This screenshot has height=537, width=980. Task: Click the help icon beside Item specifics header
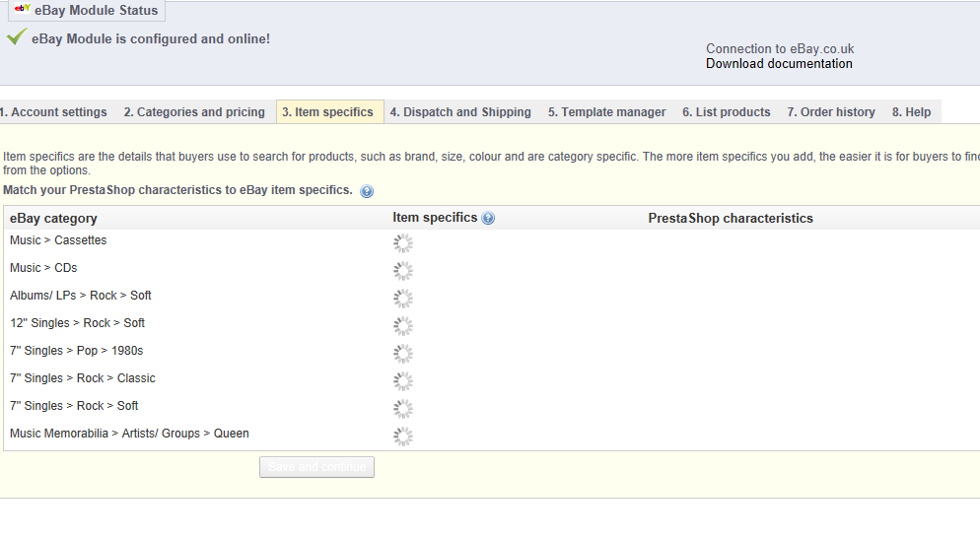point(488,219)
